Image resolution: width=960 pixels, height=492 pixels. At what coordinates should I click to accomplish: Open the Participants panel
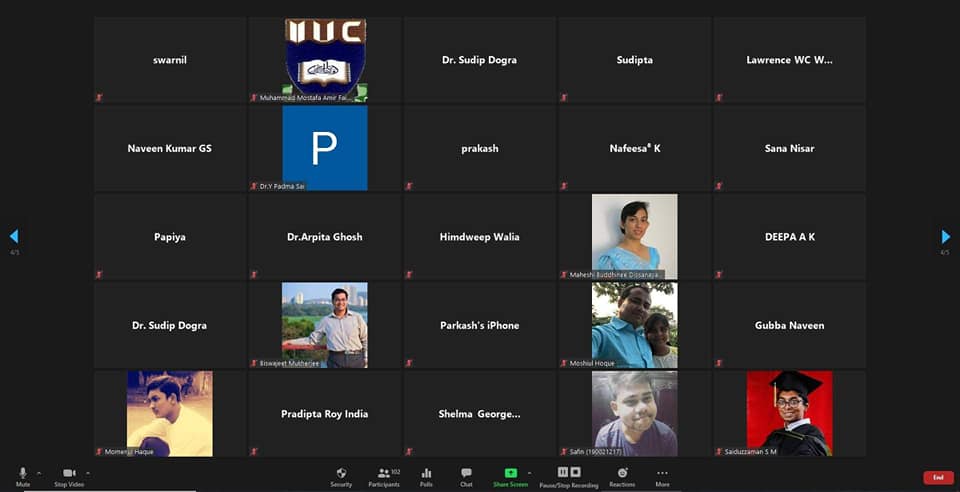384,474
